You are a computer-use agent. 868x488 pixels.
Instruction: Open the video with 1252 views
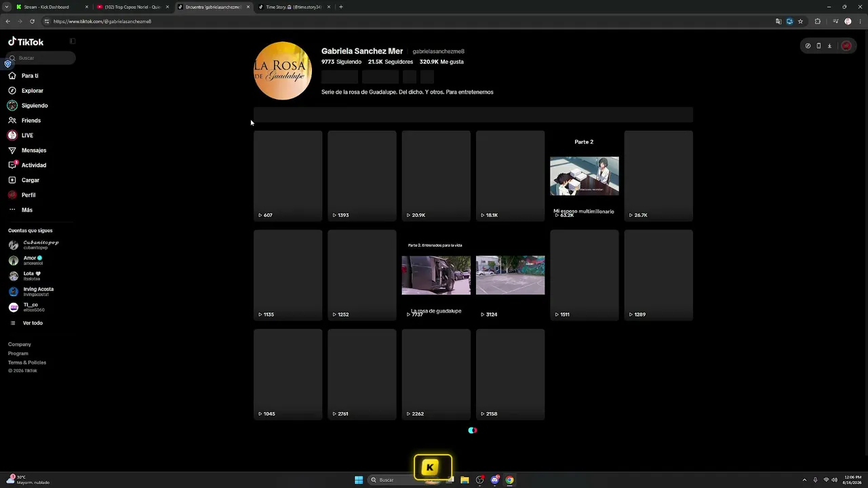362,275
